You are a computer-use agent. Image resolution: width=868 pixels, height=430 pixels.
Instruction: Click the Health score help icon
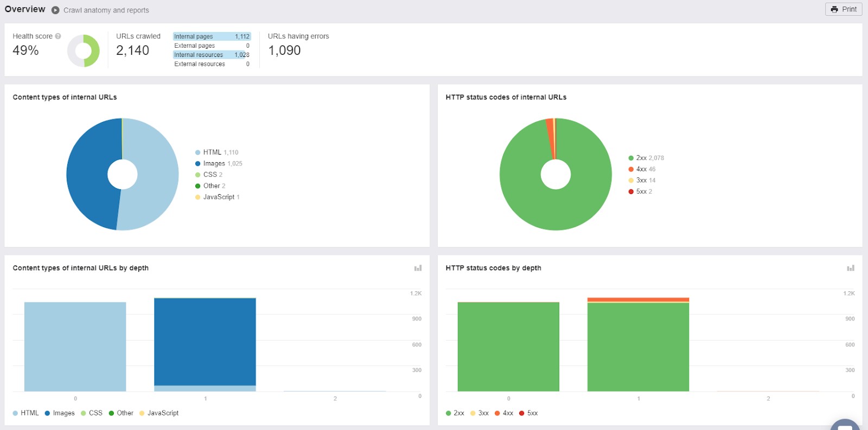[x=58, y=36]
